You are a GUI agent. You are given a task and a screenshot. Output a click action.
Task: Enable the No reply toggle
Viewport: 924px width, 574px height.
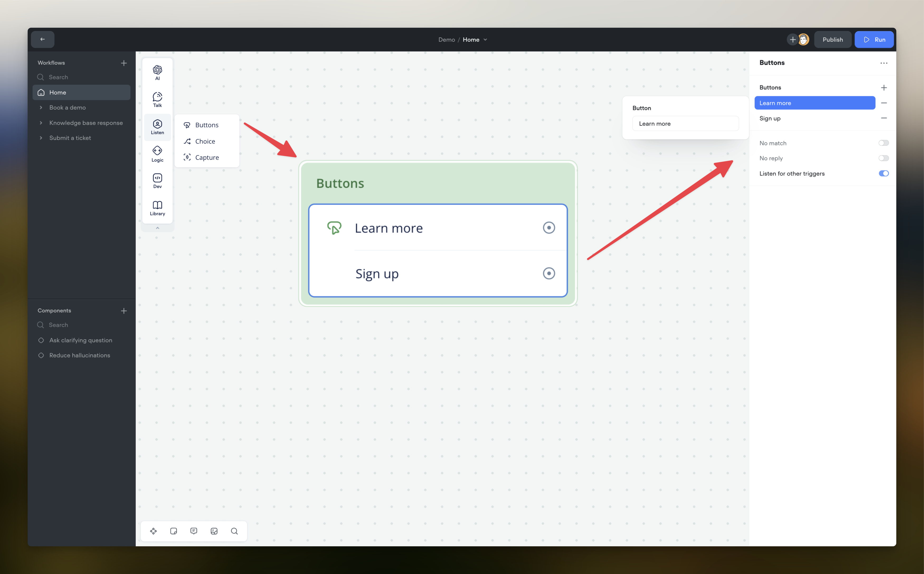point(884,158)
